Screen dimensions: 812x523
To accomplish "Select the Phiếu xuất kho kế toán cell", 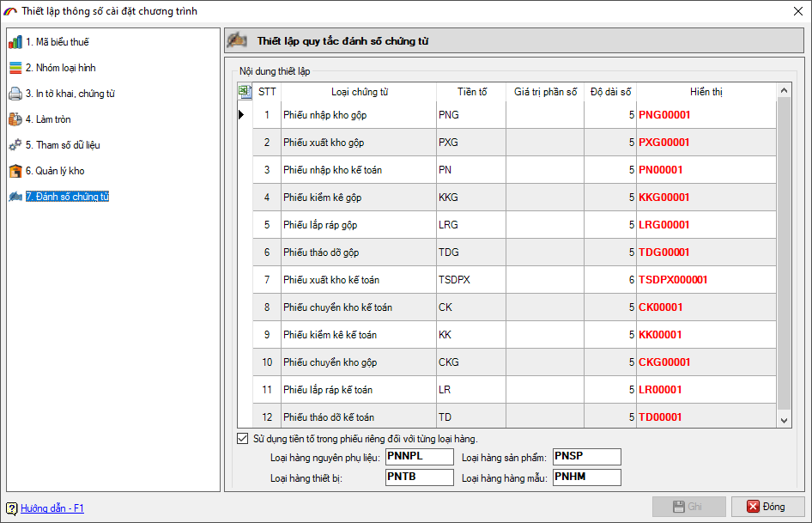I will click(x=359, y=280).
